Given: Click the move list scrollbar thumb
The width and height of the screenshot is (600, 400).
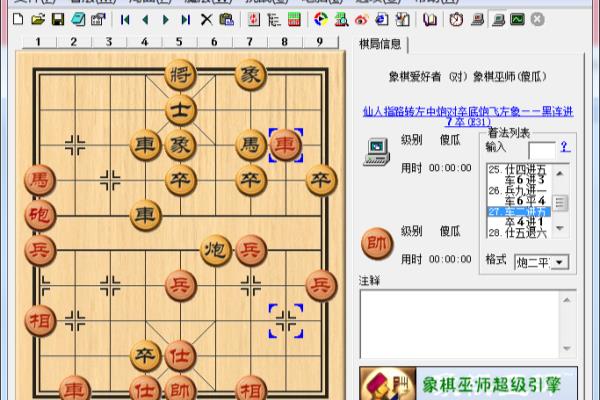Looking at the screenshot, I should click(561, 203).
